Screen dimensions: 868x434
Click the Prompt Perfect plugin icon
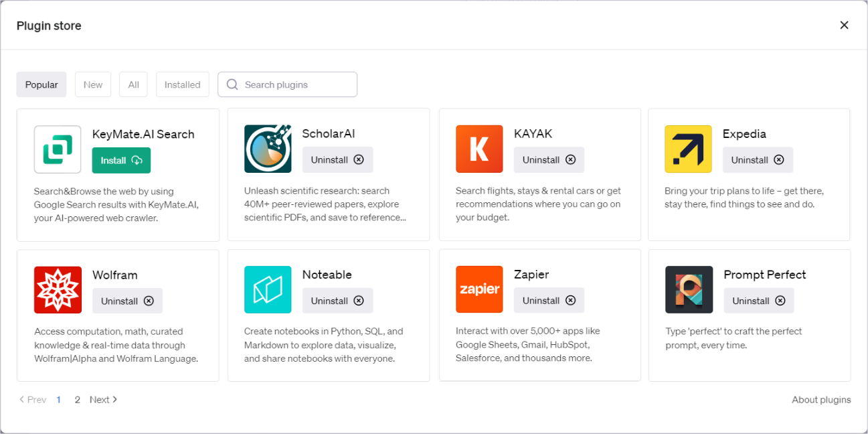[689, 289]
